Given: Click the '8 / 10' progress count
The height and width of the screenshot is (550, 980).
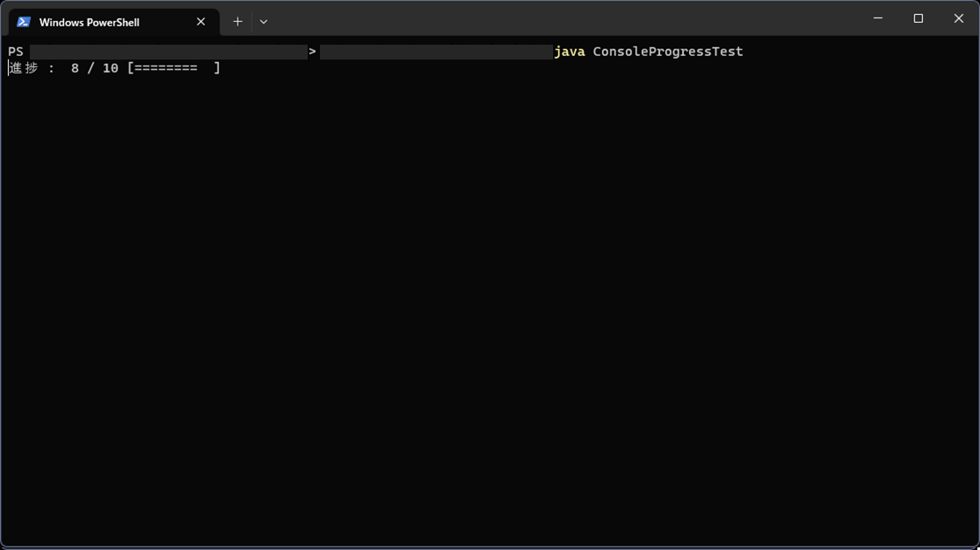Looking at the screenshot, I should [x=95, y=68].
